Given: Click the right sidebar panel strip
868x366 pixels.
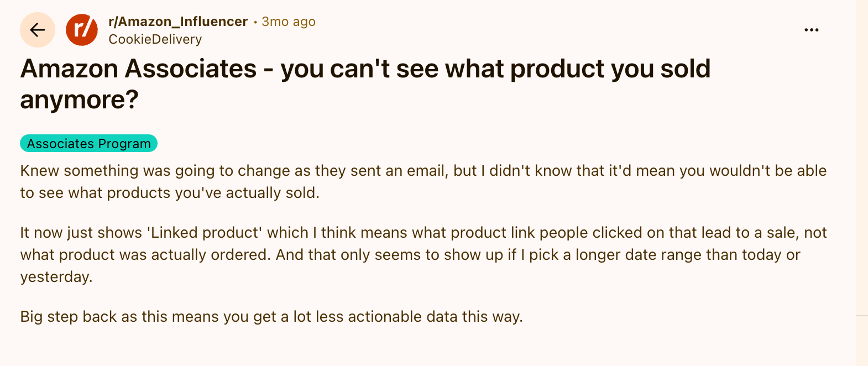Looking at the screenshot, I should [862, 183].
